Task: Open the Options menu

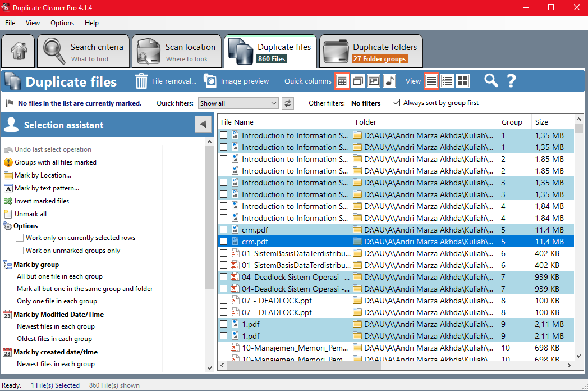Action: point(62,23)
